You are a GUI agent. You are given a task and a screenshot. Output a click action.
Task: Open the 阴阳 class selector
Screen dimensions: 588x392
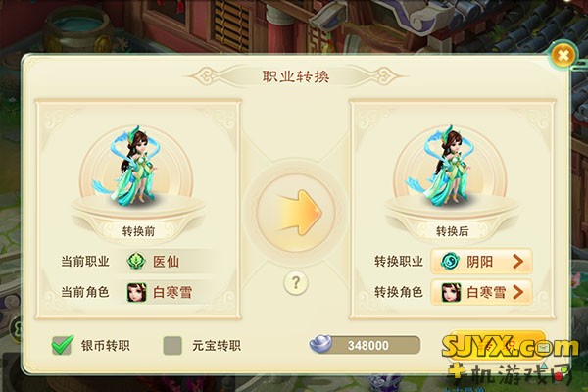click(x=481, y=262)
